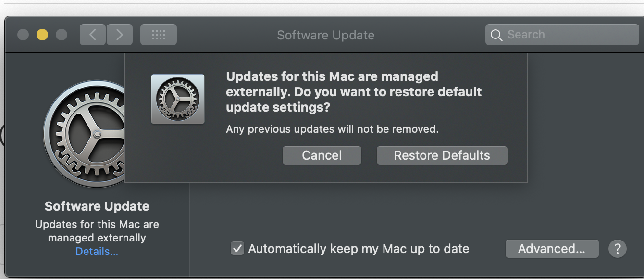The image size is (644, 279).
Task: Go back with the left arrow button
Action: [93, 35]
